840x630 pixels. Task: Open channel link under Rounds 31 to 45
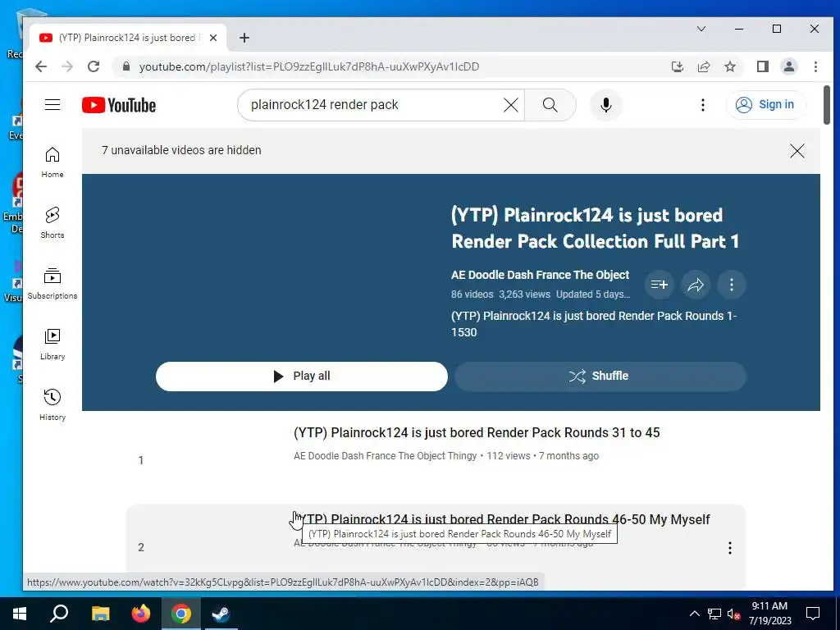(386, 456)
